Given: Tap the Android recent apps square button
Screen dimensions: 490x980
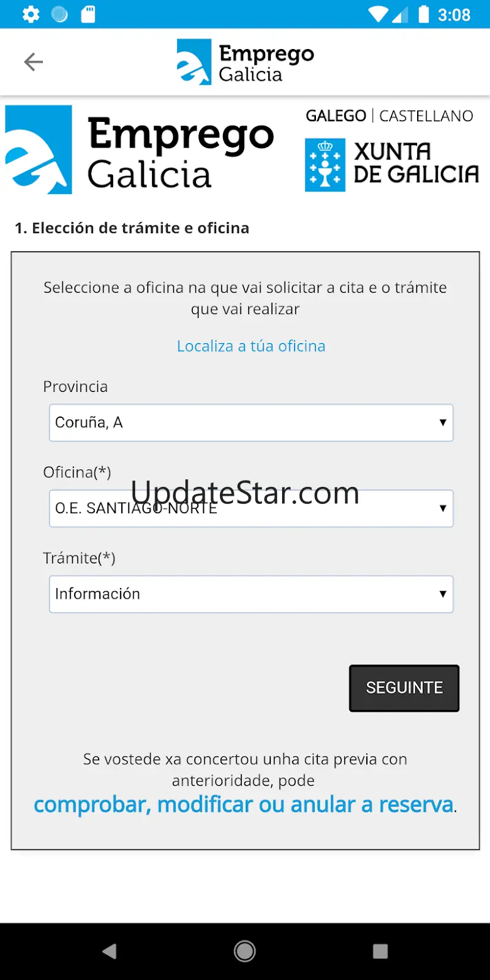Looking at the screenshot, I should click(380, 951).
